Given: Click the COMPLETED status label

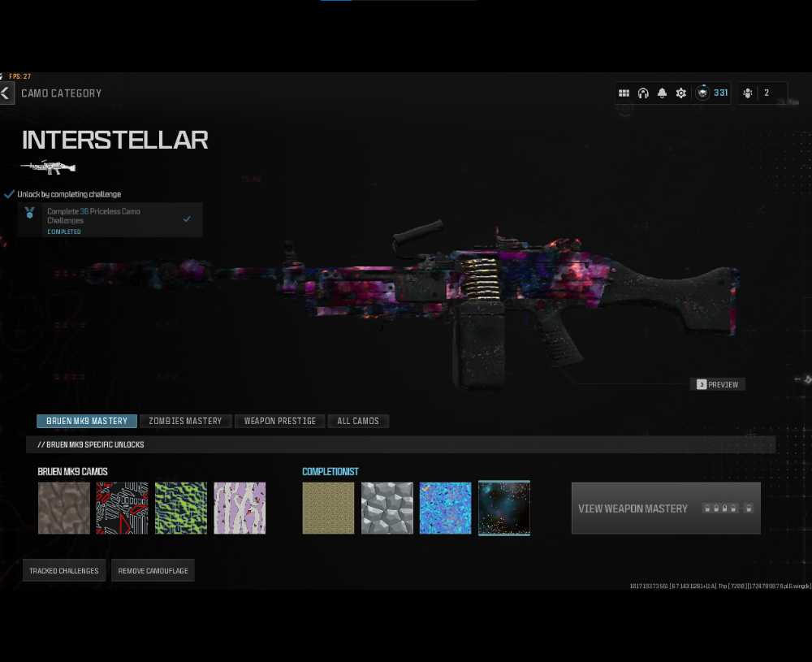Looking at the screenshot, I should coord(63,231).
